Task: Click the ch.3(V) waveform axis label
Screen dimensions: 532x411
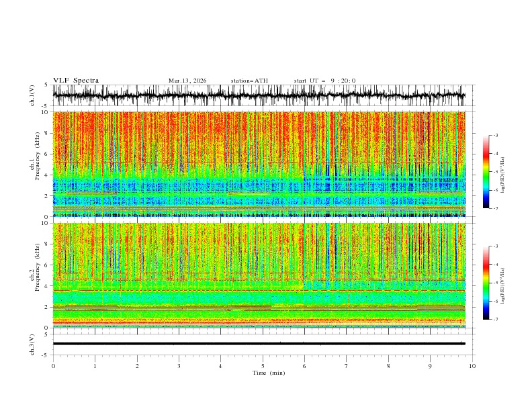Action: click(x=32, y=345)
